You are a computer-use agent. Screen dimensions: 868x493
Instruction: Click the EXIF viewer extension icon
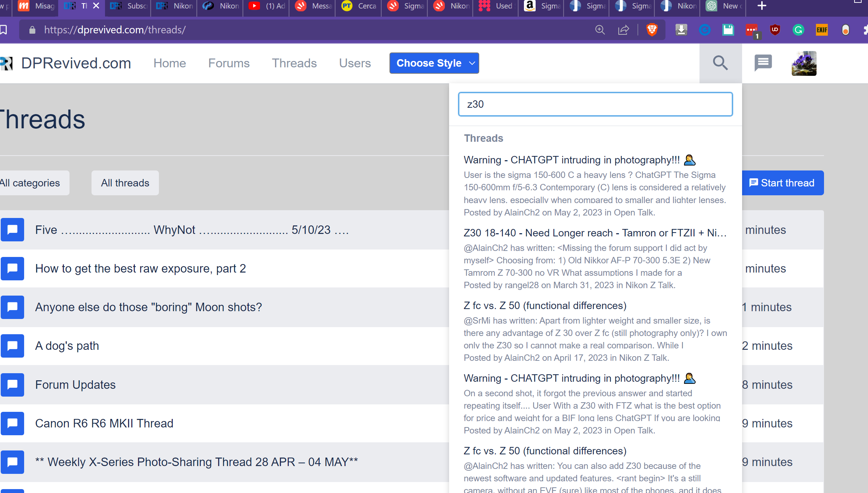(822, 30)
